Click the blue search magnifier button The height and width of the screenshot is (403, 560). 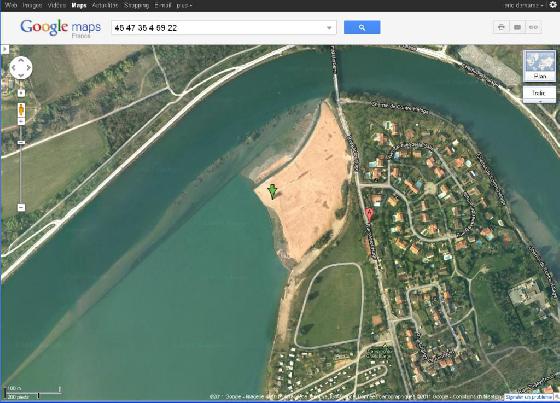coord(362,28)
